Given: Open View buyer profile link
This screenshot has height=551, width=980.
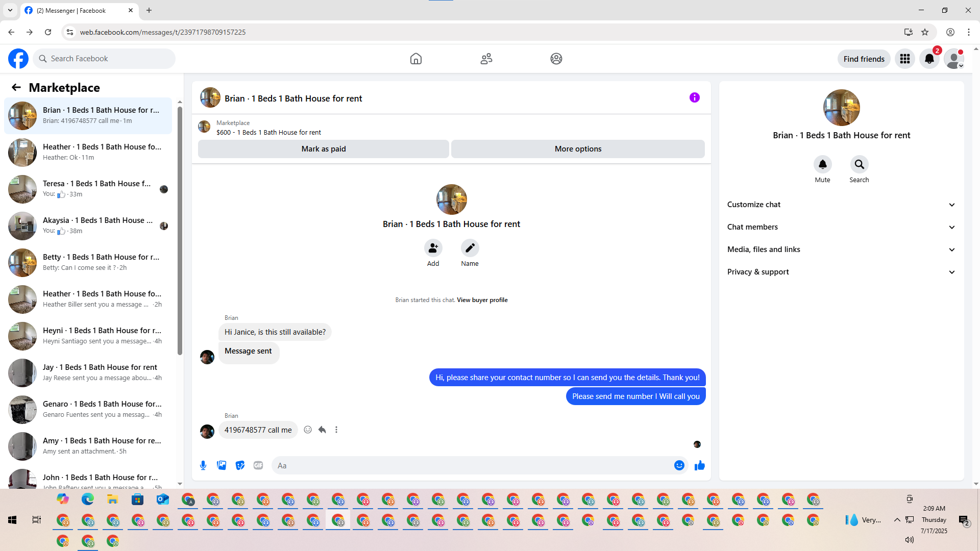Looking at the screenshot, I should click(x=482, y=300).
